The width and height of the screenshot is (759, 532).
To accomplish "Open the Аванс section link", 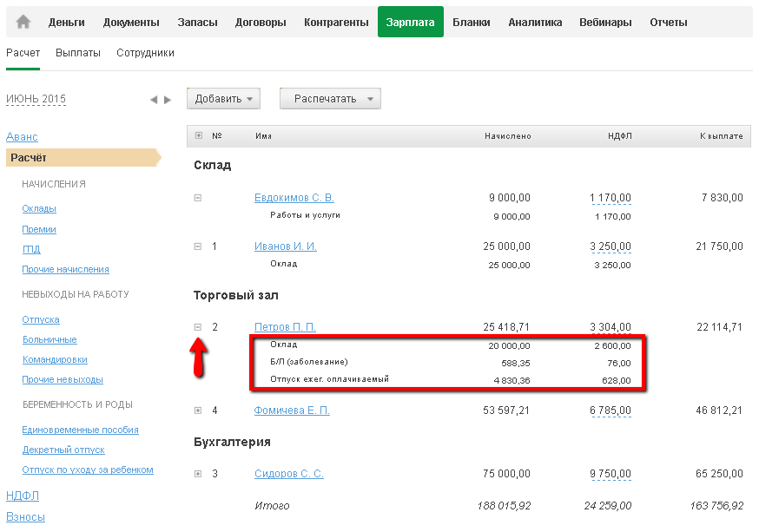I will click(x=22, y=137).
